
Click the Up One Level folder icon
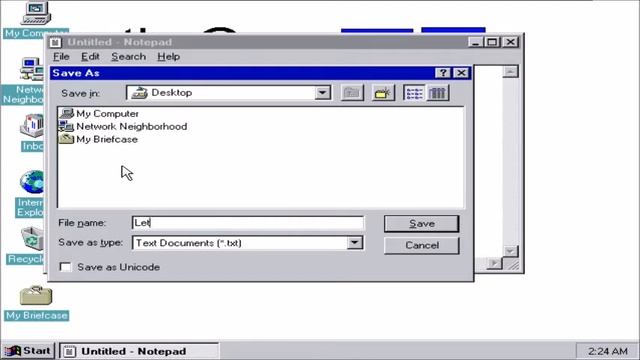352,93
